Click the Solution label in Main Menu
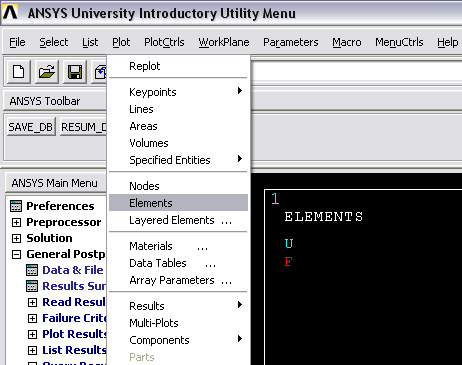The height and width of the screenshot is (365, 462). [49, 238]
